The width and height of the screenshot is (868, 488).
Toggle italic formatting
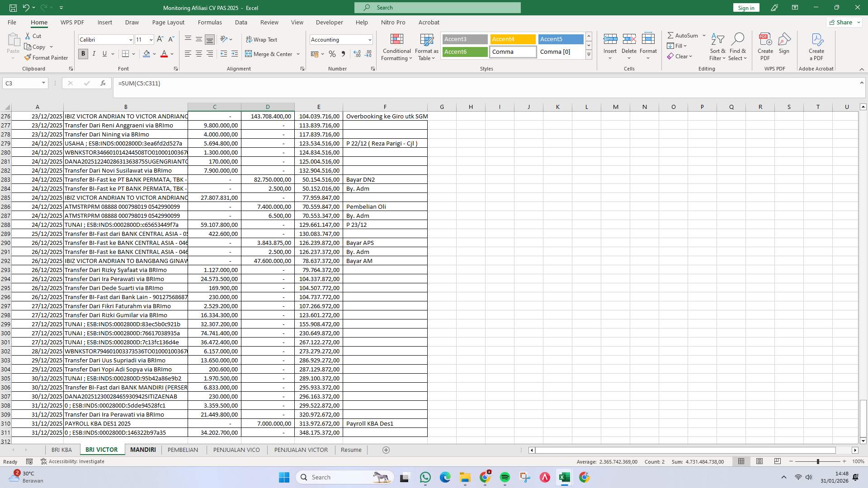(x=94, y=54)
